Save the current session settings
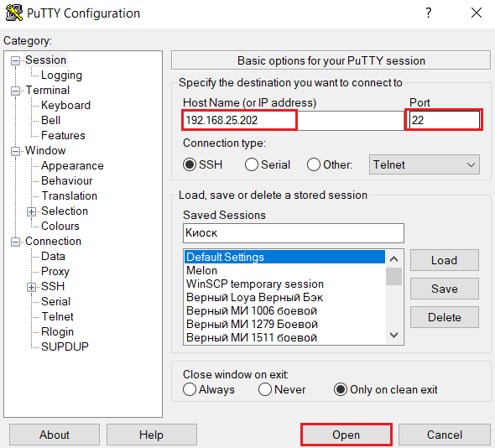Image resolution: width=495 pixels, height=448 pixels. 444,289
